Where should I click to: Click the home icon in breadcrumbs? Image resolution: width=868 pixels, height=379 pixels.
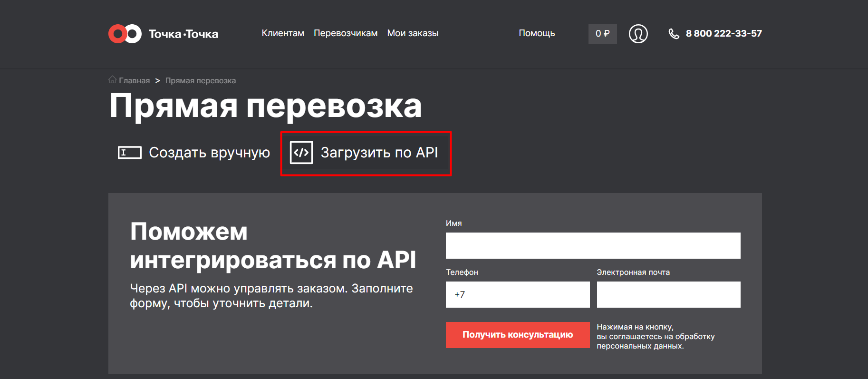click(x=113, y=79)
